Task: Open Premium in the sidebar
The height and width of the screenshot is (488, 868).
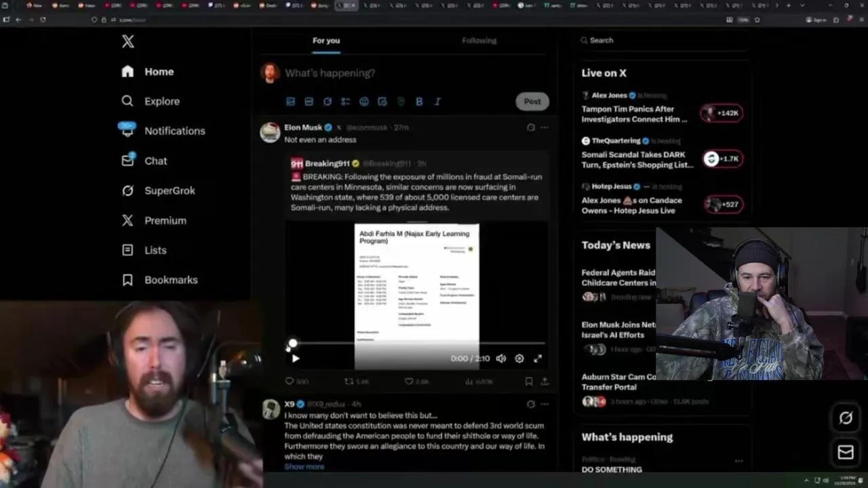Action: (x=154, y=220)
